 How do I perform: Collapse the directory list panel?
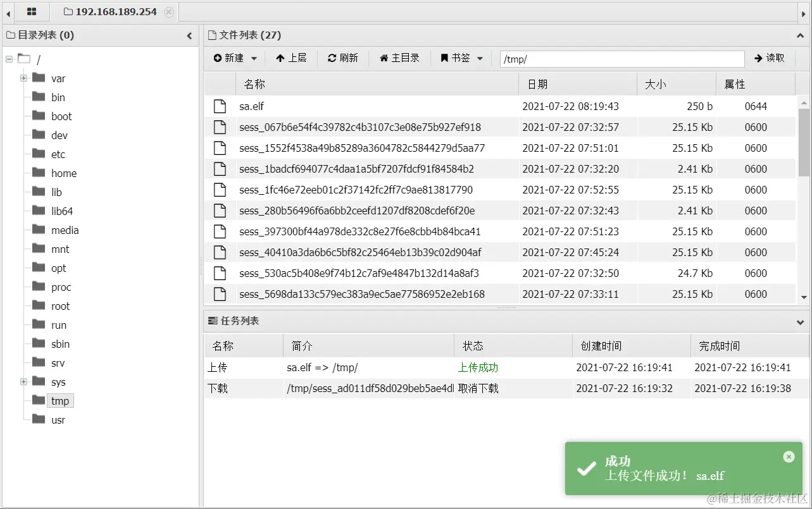coord(189,36)
